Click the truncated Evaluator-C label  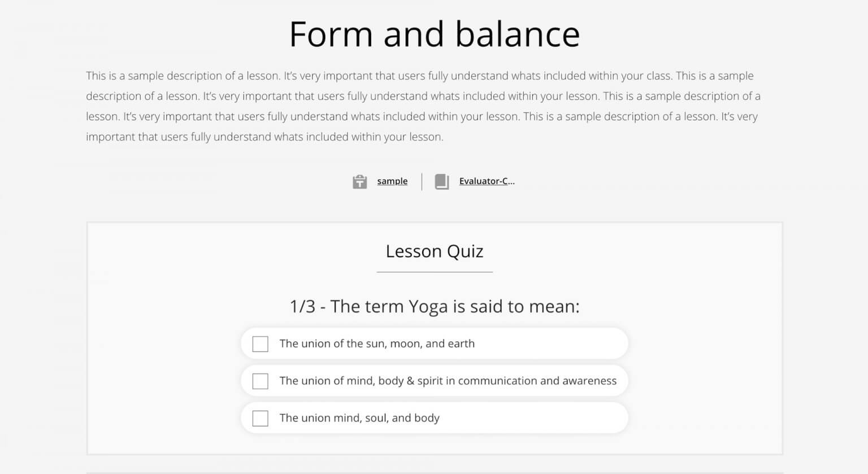point(487,181)
